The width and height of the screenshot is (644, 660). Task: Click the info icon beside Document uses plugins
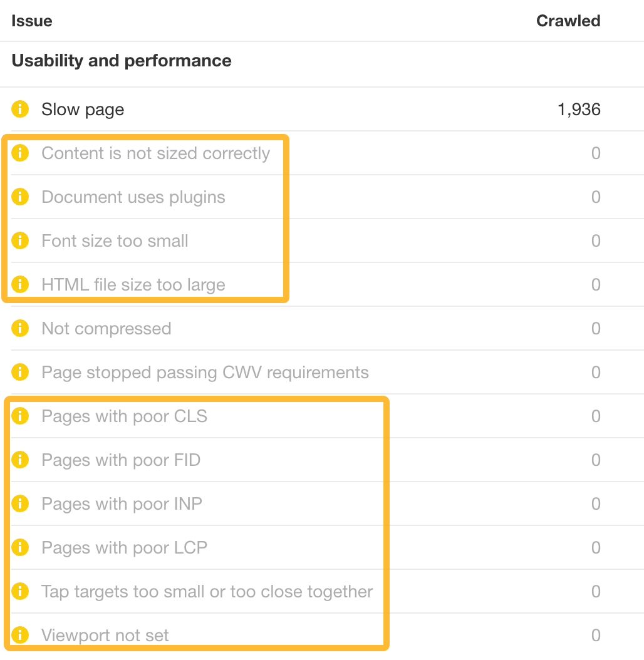pos(19,197)
